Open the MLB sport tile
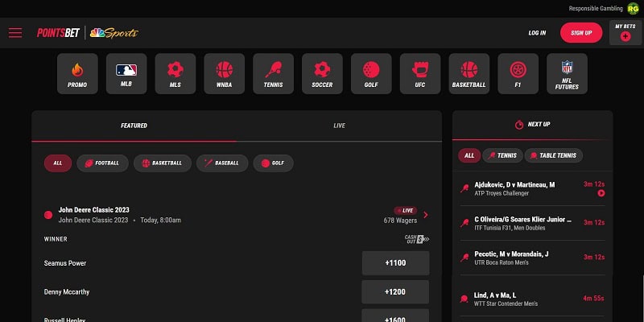Image resolution: width=644 pixels, height=322 pixels. coord(126,73)
